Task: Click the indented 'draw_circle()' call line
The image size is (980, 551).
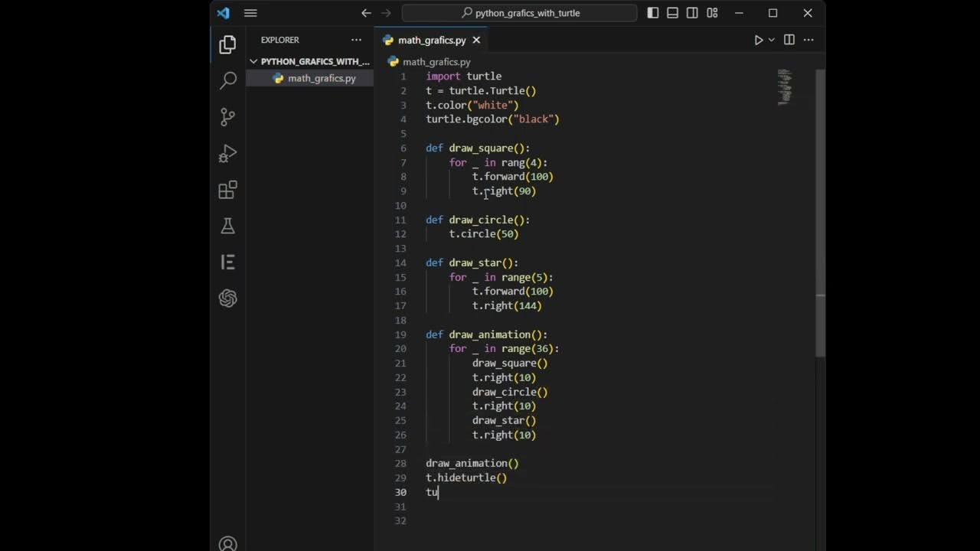Action: pyautogui.click(x=510, y=392)
